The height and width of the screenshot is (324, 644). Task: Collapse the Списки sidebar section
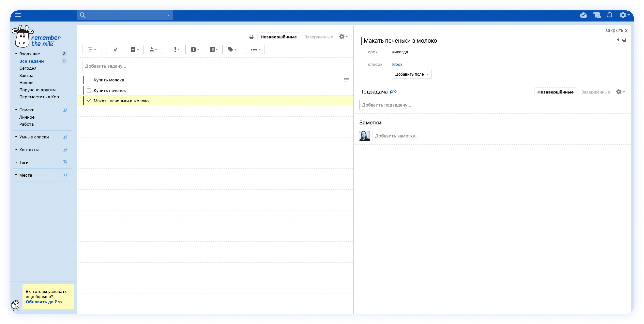tap(16, 110)
